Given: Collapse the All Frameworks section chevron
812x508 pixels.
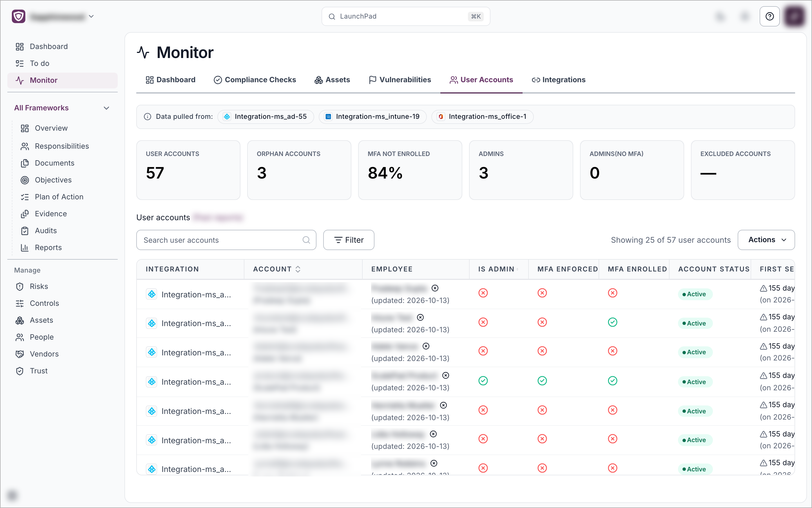Looking at the screenshot, I should tap(106, 108).
